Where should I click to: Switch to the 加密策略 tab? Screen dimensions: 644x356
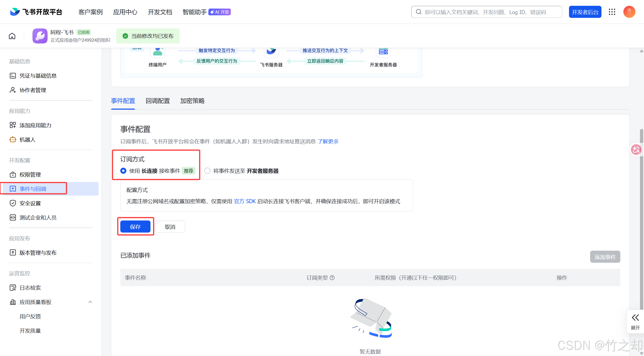tap(192, 101)
